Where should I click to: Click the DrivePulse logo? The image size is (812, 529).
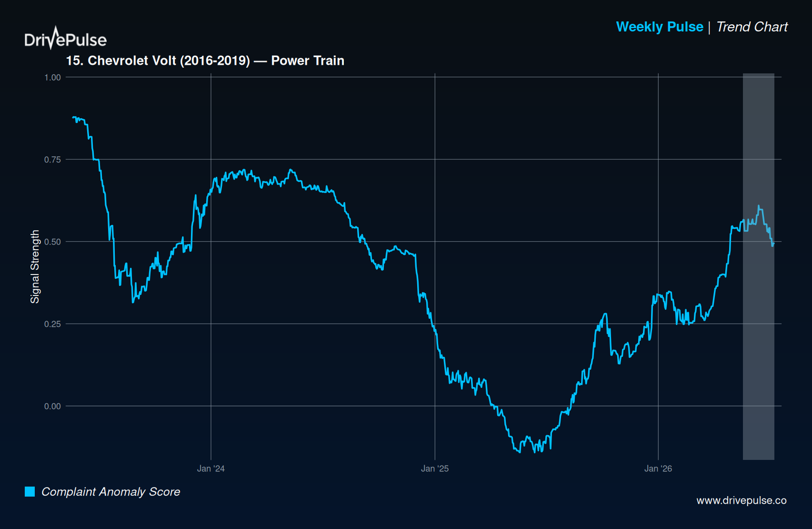pos(66,38)
